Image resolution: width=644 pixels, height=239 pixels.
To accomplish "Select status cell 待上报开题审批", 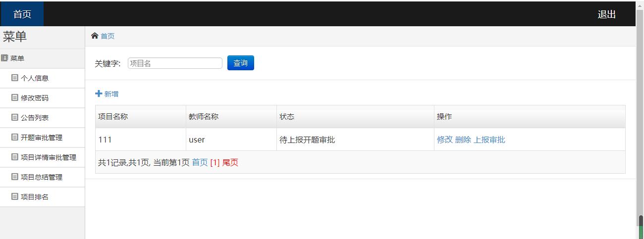I will click(x=355, y=140).
